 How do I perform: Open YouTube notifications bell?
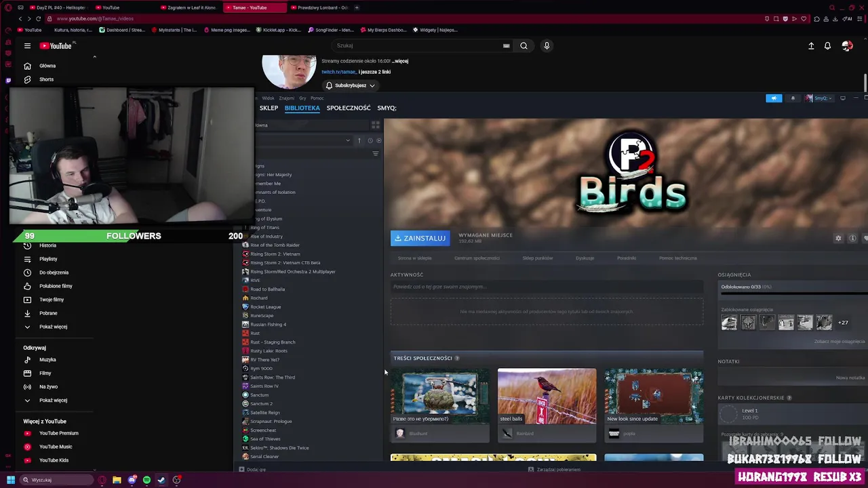[x=827, y=45]
